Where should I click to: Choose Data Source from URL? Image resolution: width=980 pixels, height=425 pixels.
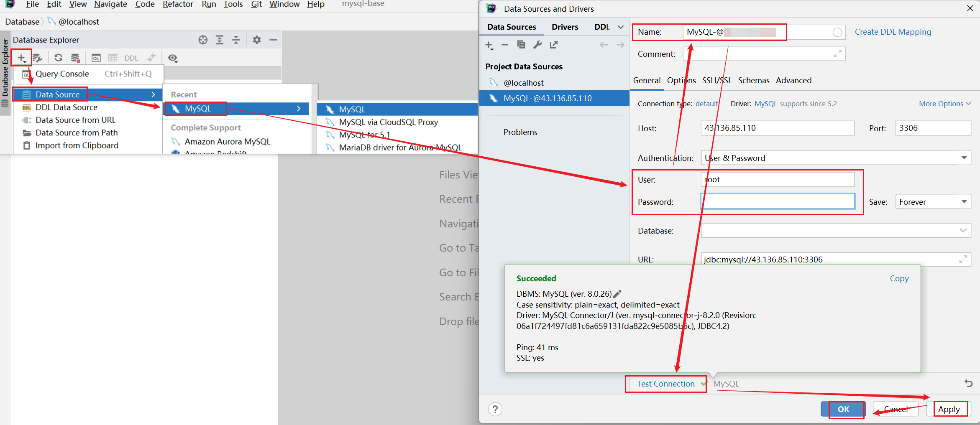point(88,120)
